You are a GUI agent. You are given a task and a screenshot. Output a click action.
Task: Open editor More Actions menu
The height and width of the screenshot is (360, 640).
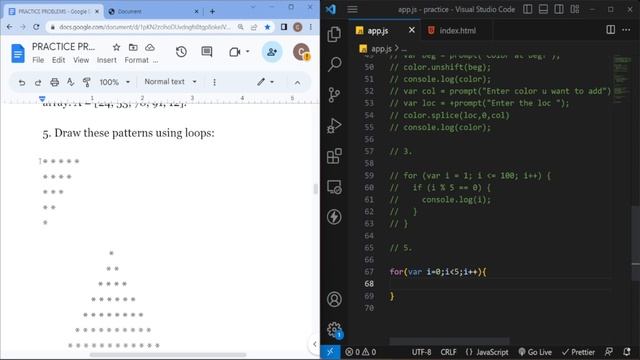626,30
